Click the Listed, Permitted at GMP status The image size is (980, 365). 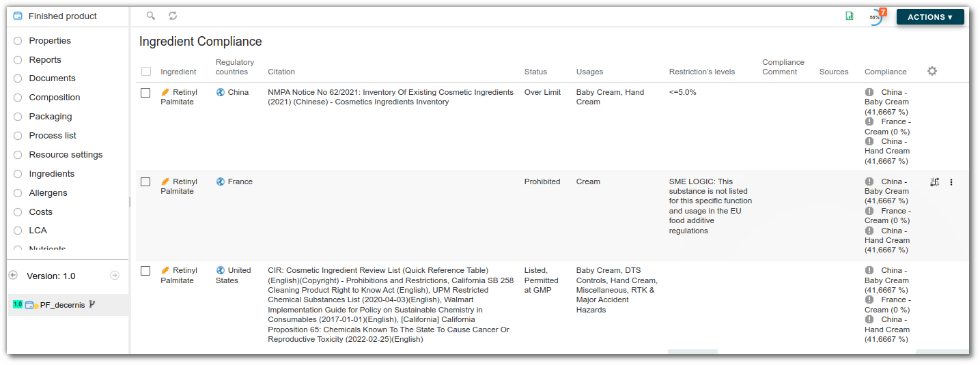point(542,280)
